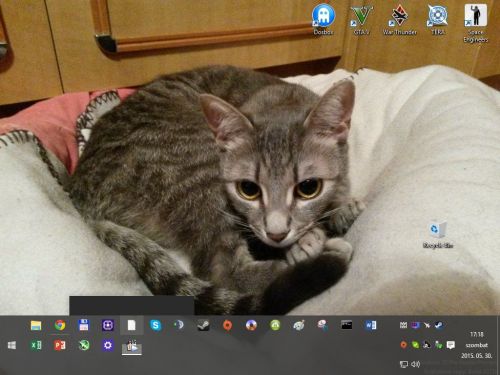Click the green globe taskbar icon

pyautogui.click(x=84, y=345)
